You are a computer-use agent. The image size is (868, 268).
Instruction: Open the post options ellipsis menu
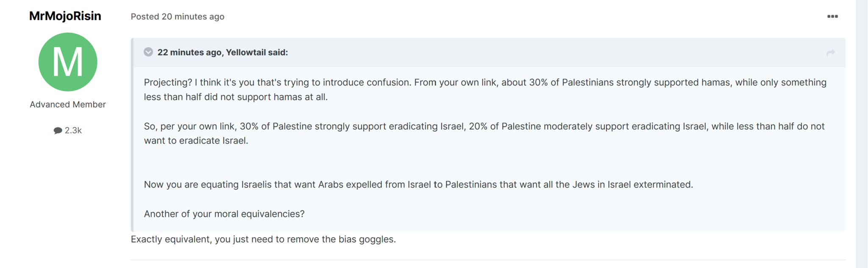click(832, 17)
